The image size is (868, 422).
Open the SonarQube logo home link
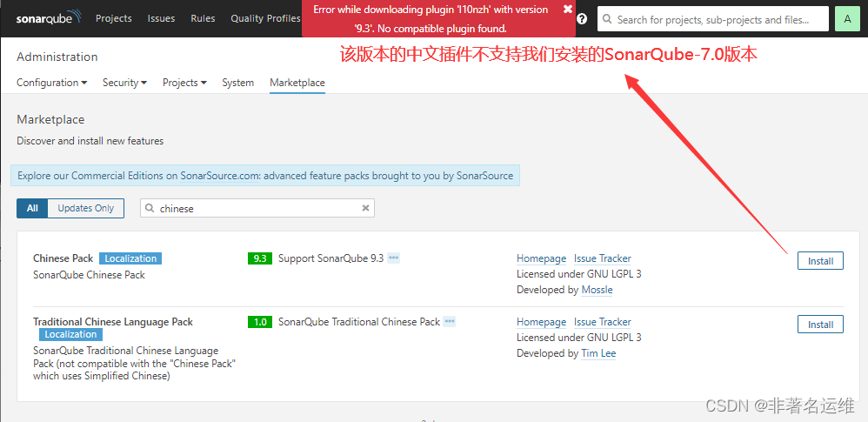click(49, 17)
